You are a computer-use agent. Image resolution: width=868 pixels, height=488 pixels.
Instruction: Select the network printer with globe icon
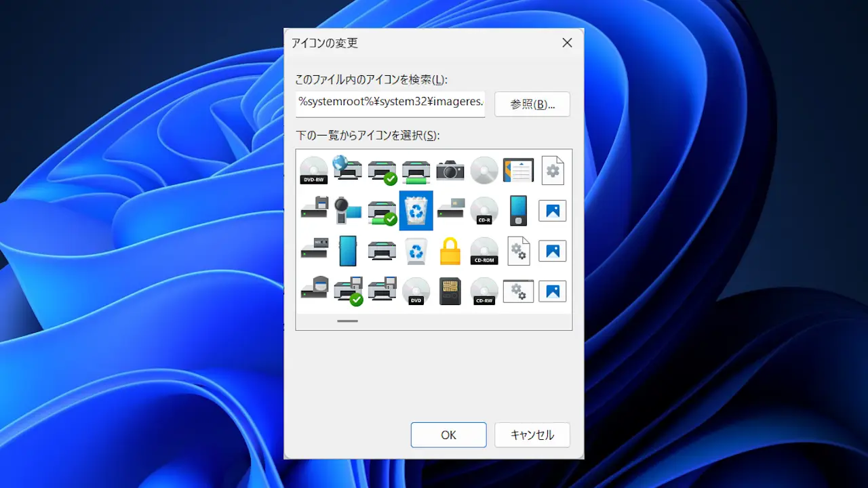pyautogui.click(x=348, y=168)
